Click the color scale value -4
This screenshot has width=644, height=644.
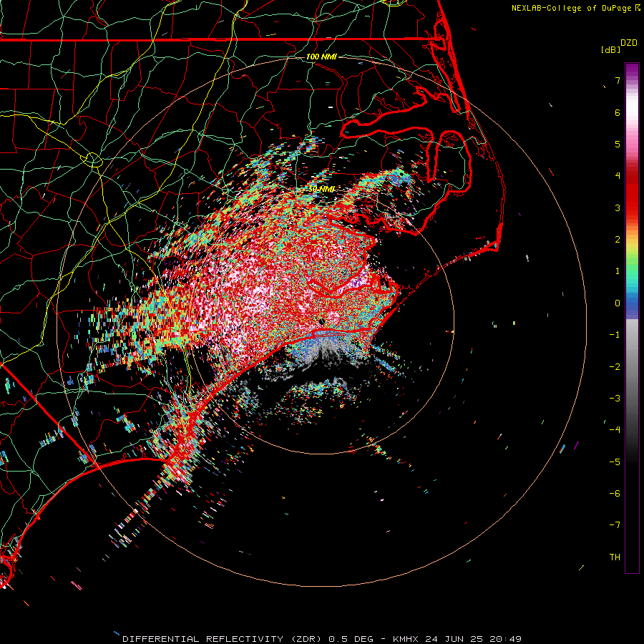tap(615, 430)
